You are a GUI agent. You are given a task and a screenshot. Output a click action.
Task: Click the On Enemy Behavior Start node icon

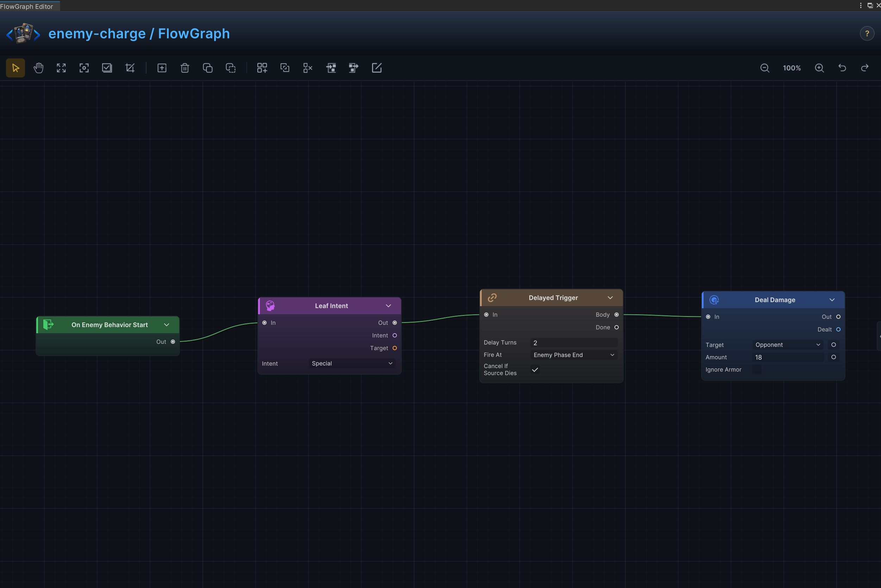tap(48, 324)
